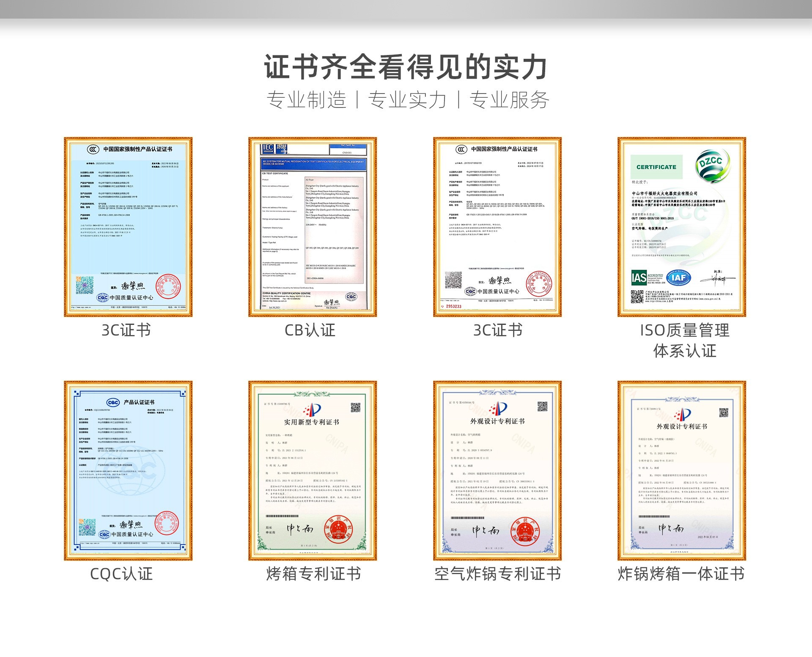812x657 pixels.
Task: Open the CQC认证 product certificate image
Action: click(128, 470)
